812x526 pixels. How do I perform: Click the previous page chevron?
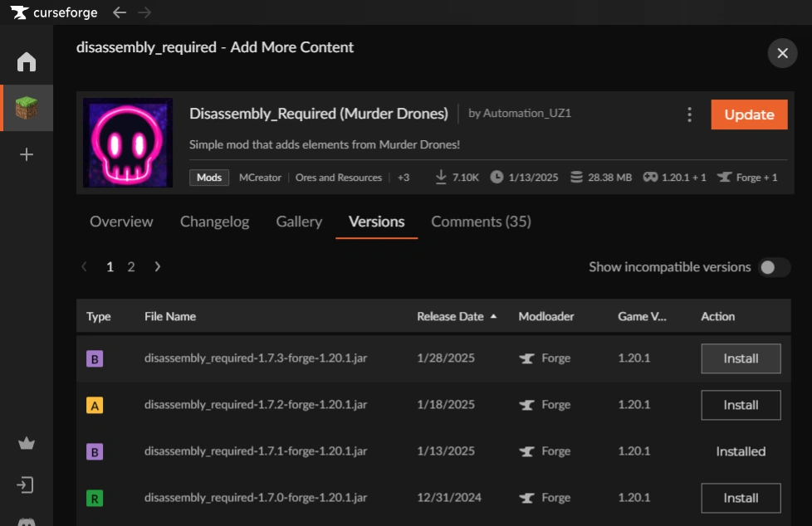85,266
